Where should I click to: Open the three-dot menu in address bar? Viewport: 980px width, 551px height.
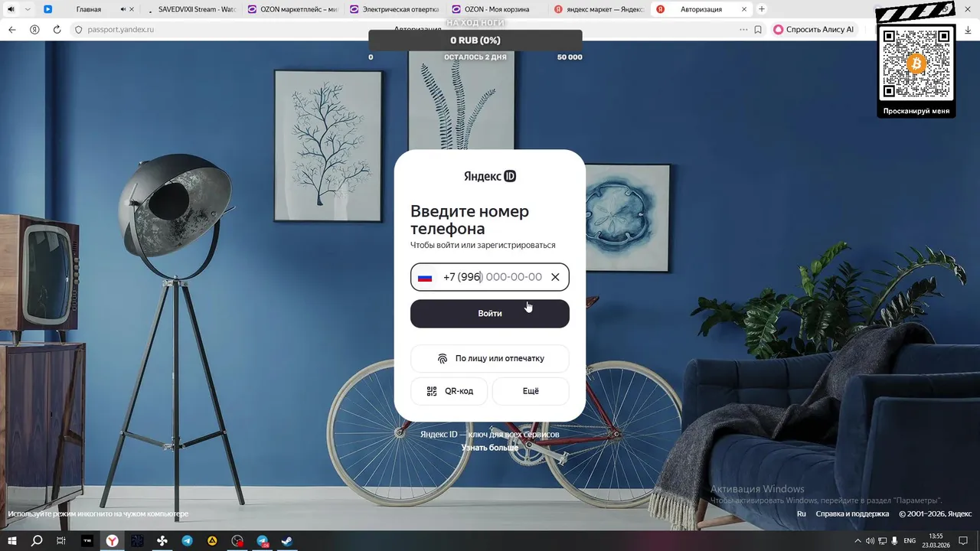(743, 29)
